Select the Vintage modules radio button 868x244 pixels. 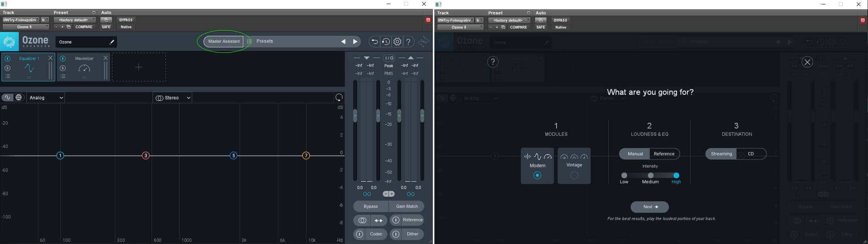coord(574,175)
